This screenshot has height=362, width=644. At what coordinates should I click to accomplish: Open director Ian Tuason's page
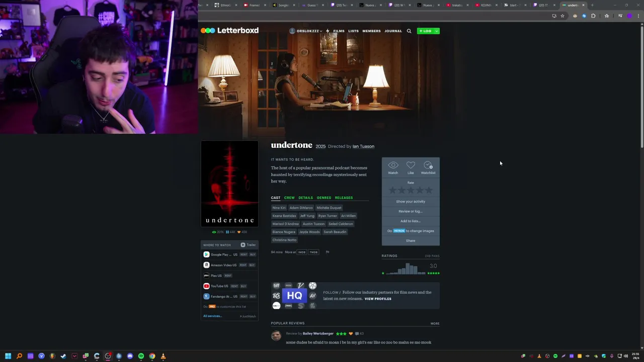363,146
